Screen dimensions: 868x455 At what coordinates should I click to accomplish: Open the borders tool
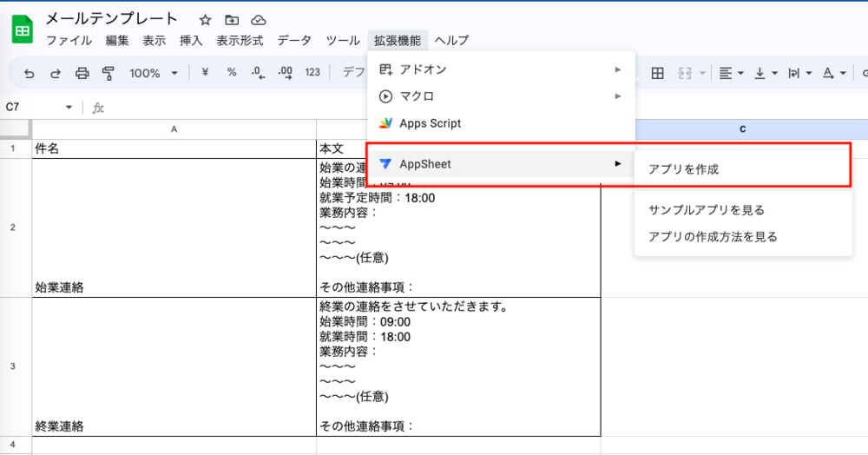[658, 73]
